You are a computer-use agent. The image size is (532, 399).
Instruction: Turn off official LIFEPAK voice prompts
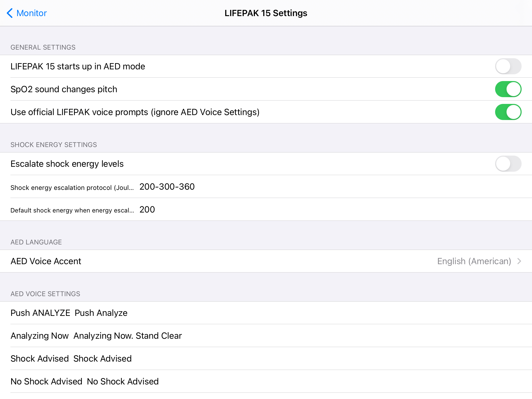pos(508,112)
